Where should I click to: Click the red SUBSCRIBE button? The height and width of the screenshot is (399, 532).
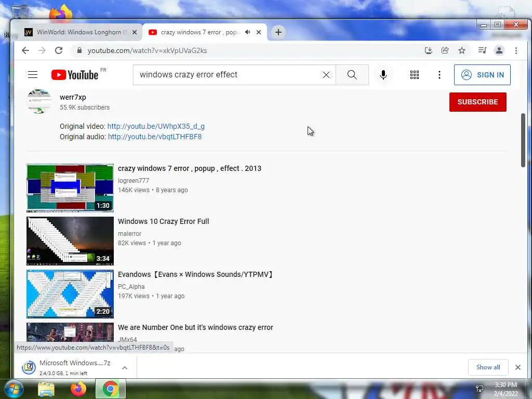pos(478,102)
